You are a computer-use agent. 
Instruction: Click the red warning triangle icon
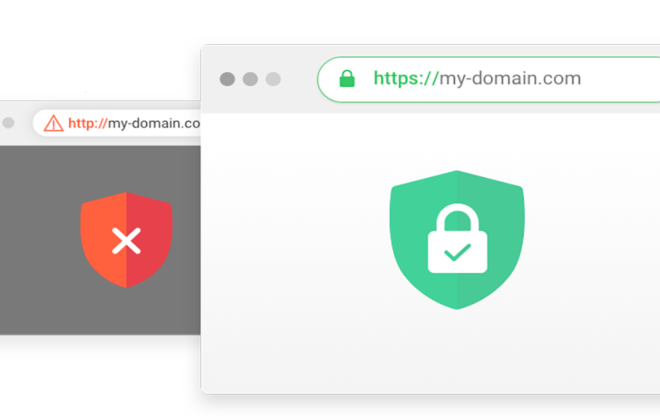click(53, 123)
